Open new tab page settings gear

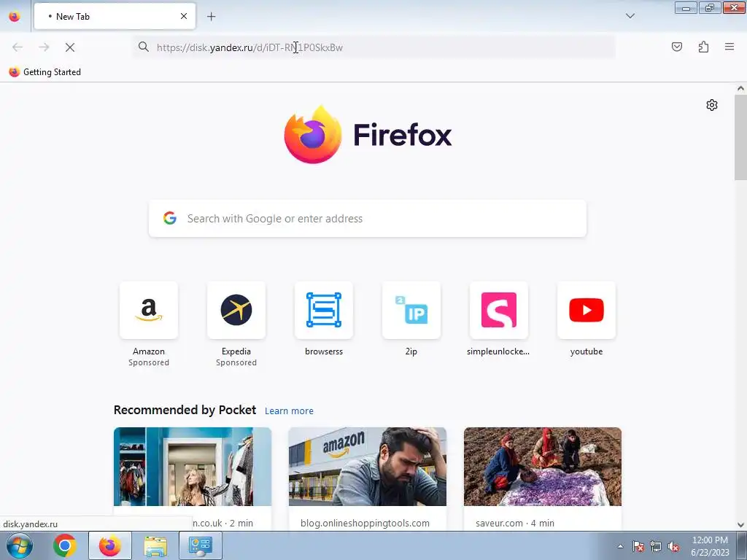click(x=712, y=105)
